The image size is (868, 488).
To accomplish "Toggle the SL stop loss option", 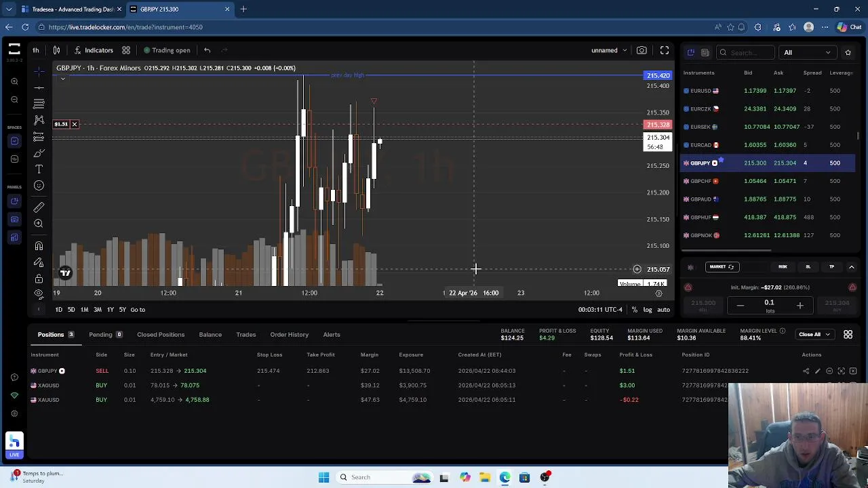I will pyautogui.click(x=808, y=267).
